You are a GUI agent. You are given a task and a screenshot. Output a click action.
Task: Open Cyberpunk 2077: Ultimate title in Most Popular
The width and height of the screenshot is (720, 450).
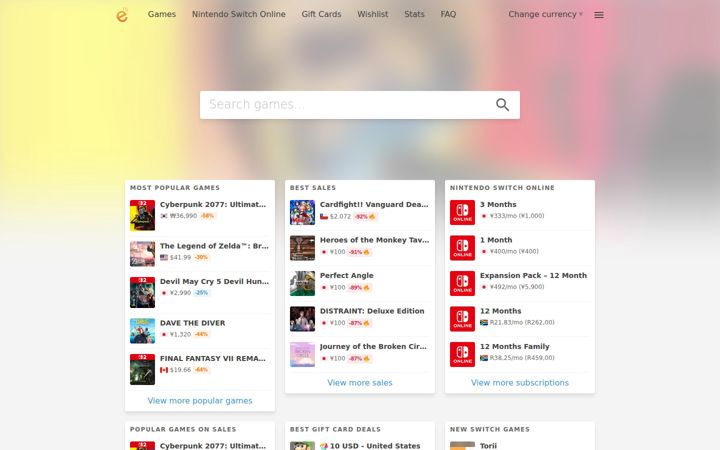coord(213,205)
